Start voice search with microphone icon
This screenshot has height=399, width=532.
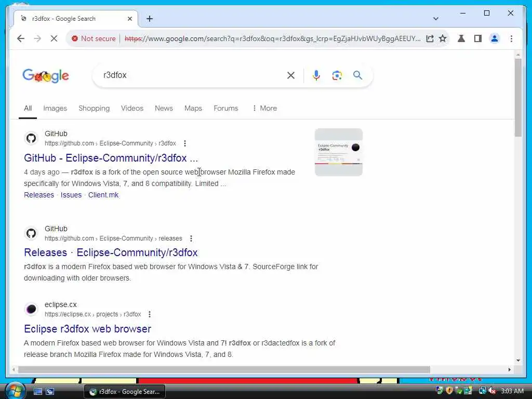click(316, 75)
